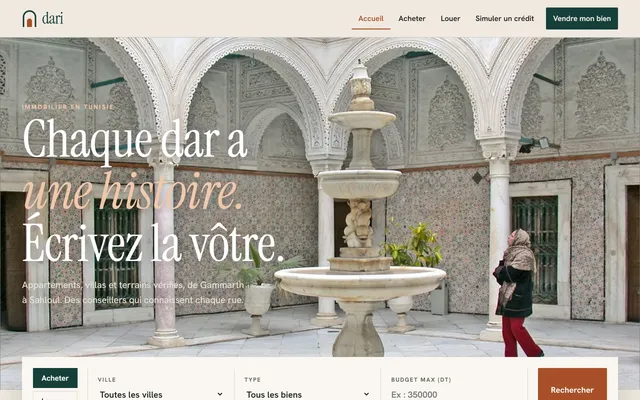The height and width of the screenshot is (400, 640).
Task: Focus the Budget max input field
Action: tap(454, 394)
